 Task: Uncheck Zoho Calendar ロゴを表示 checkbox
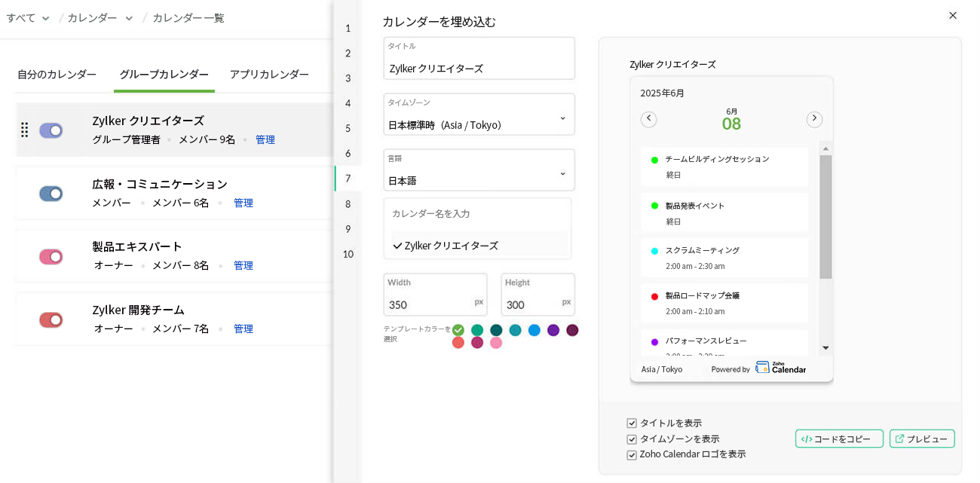point(632,455)
